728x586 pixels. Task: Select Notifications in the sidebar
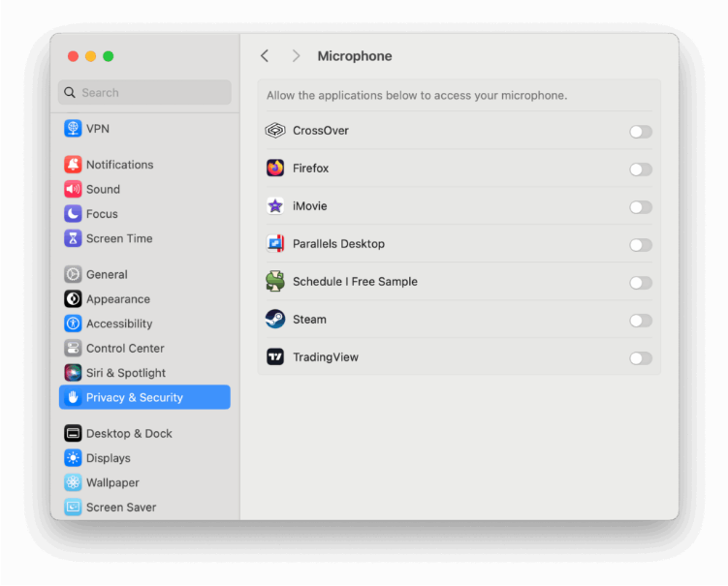pyautogui.click(x=144, y=165)
